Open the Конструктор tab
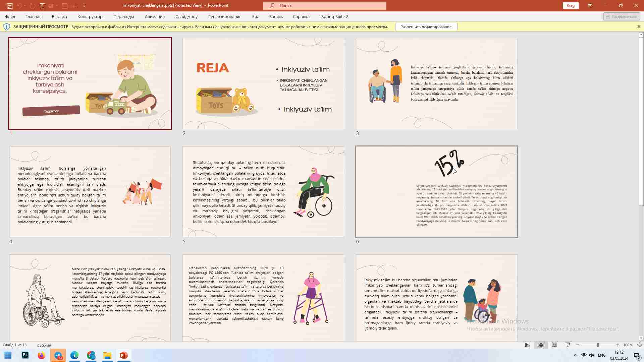Image resolution: width=644 pixels, height=362 pixels. point(90,16)
